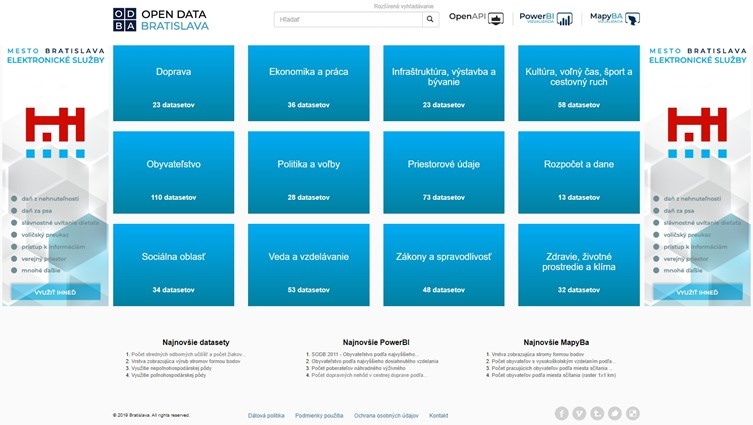Click the second round footer social icon
Viewport: 753px width, 425px height.
pos(579,413)
